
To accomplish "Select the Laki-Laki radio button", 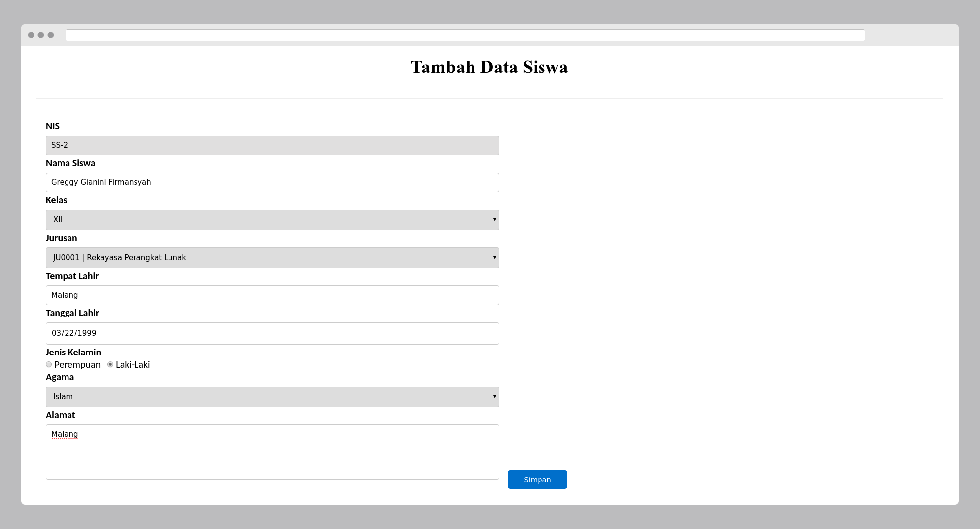I will coord(110,364).
